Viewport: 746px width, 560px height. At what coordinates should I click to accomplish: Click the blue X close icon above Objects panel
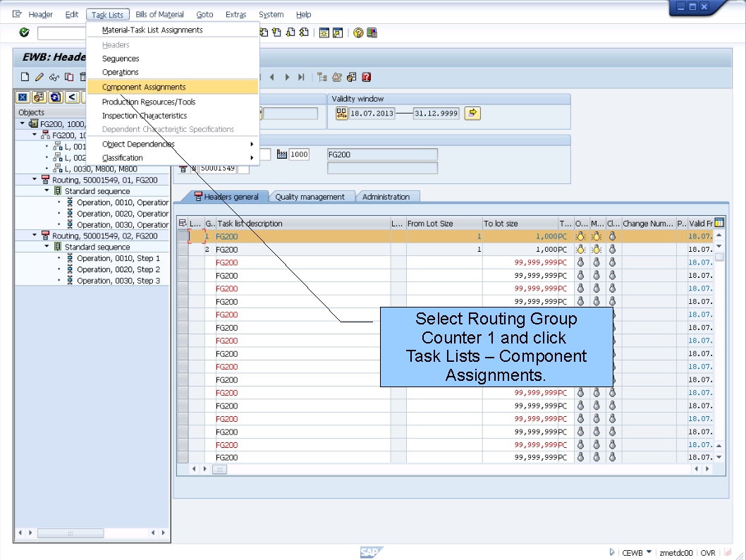[24, 97]
